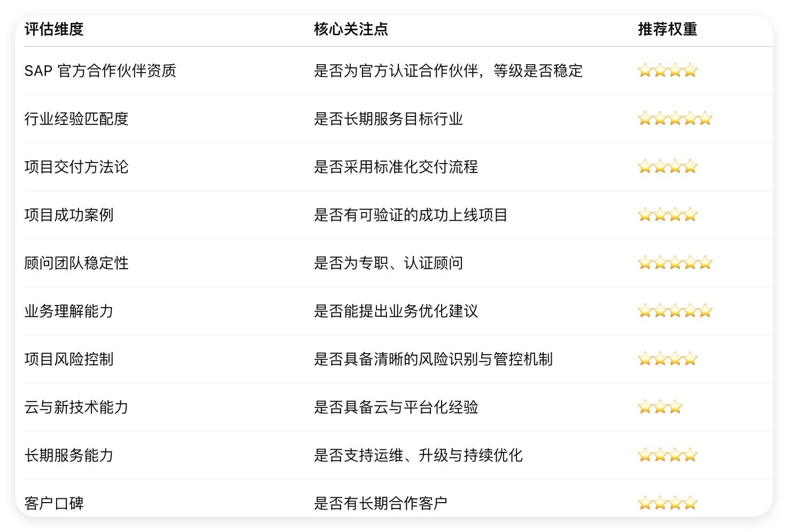Click the stars next to 项目成功案例

coord(668,215)
